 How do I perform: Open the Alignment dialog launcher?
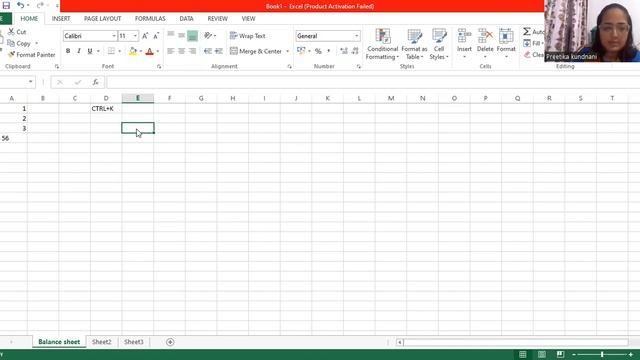289,67
